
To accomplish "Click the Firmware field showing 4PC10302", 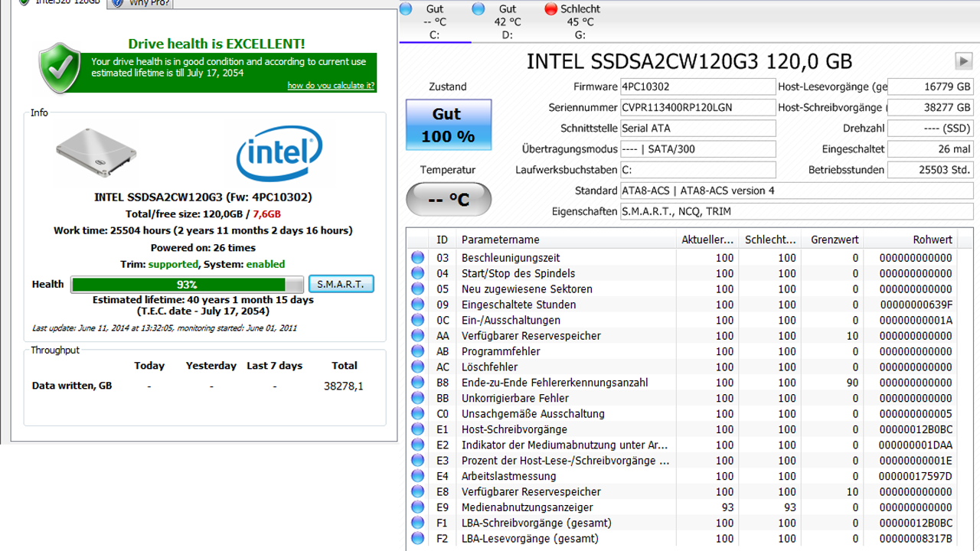I will pos(697,87).
